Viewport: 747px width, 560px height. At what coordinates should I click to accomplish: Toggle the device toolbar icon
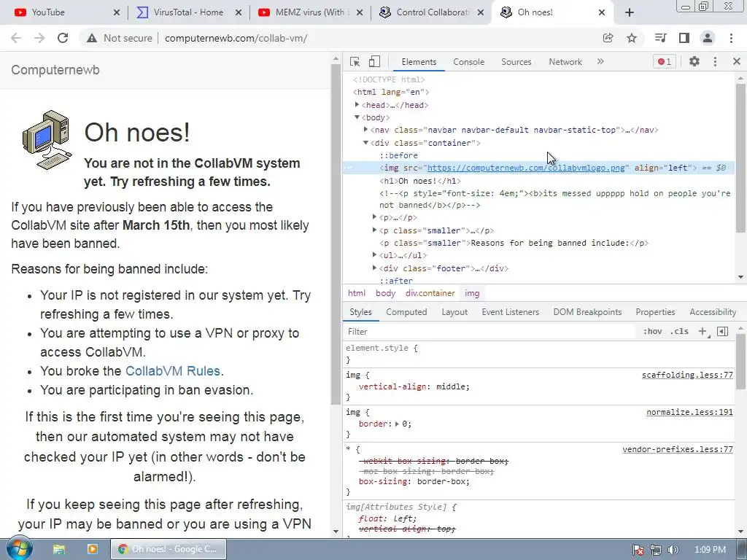(x=374, y=61)
